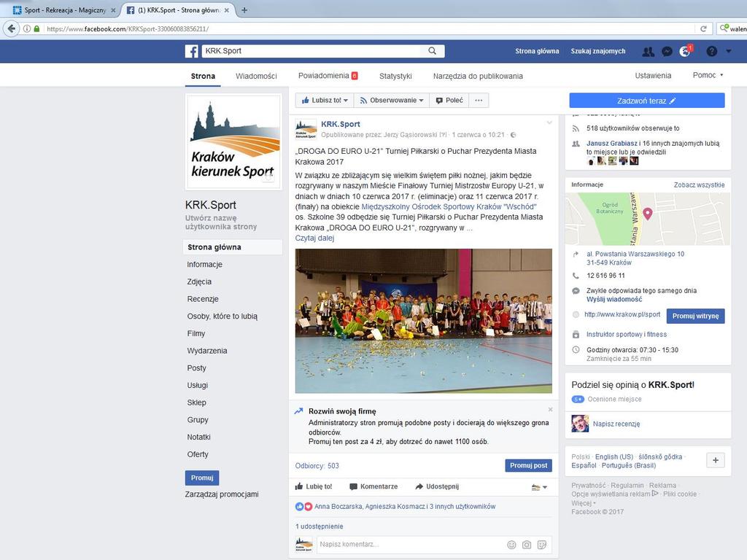Viewport: 747px width, 560px height.
Task: Click the map location thumbnail
Action: [x=648, y=219]
